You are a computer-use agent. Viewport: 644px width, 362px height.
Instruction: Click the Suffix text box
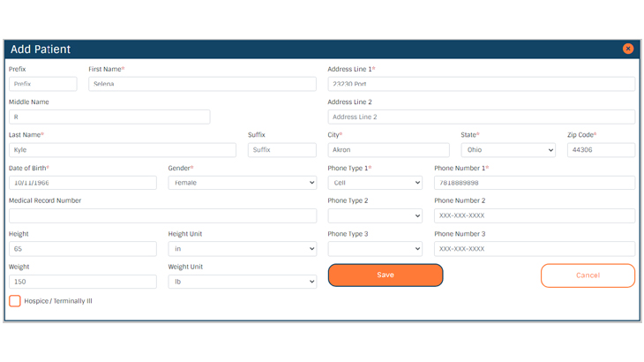[x=281, y=150]
